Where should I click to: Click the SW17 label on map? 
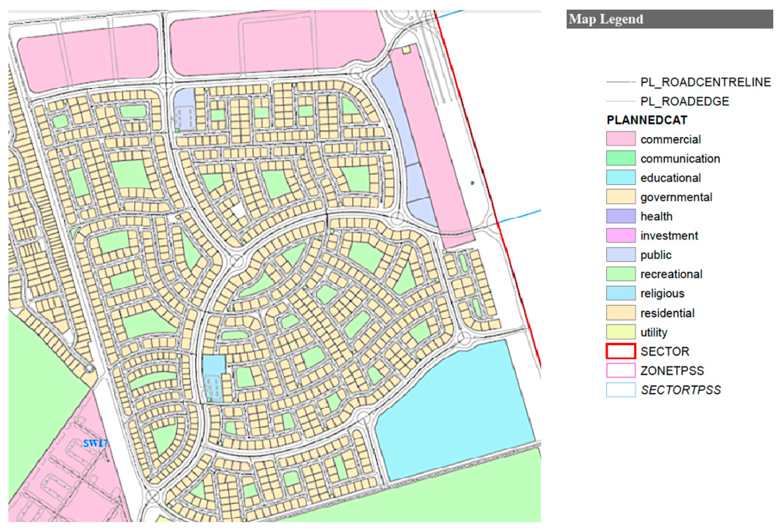[x=95, y=444]
